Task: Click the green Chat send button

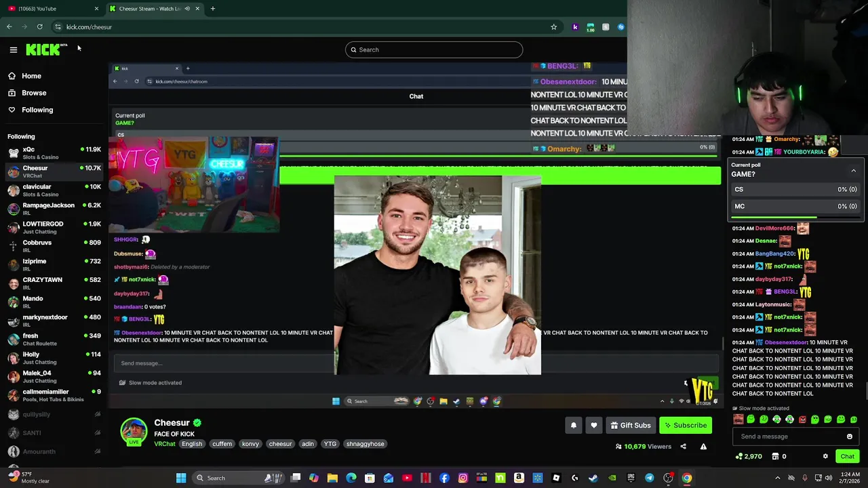Action: 848,456
